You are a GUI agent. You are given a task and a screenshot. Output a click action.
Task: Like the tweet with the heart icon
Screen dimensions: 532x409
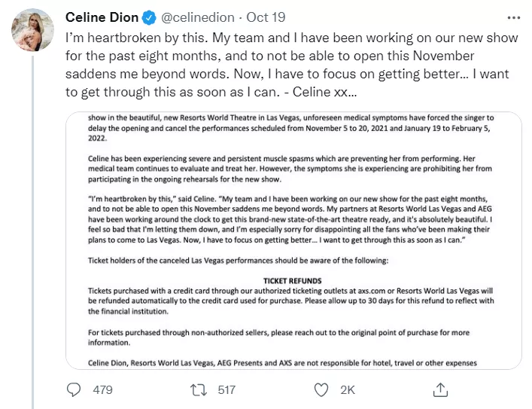click(x=321, y=389)
